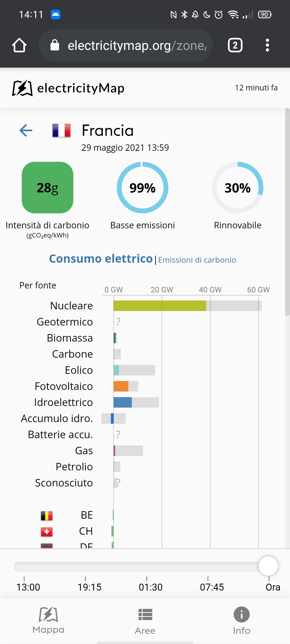The image size is (290, 644).
Task: Click the time slider handle at Ora
Action: [268, 566]
